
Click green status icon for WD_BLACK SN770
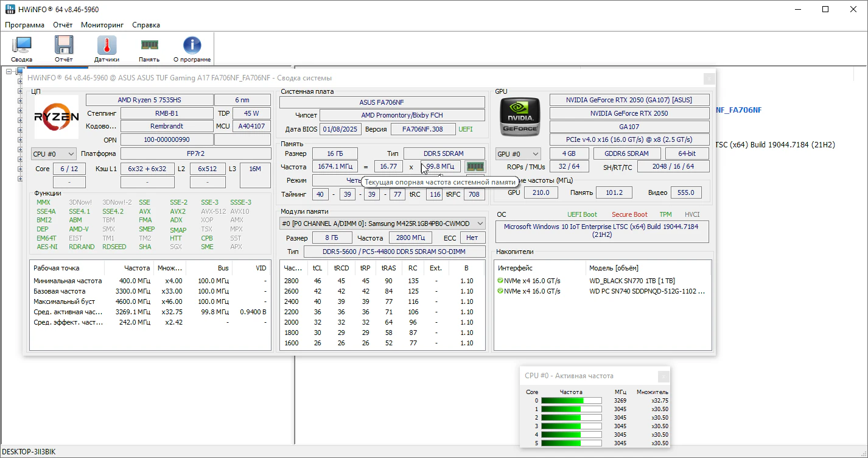point(500,281)
